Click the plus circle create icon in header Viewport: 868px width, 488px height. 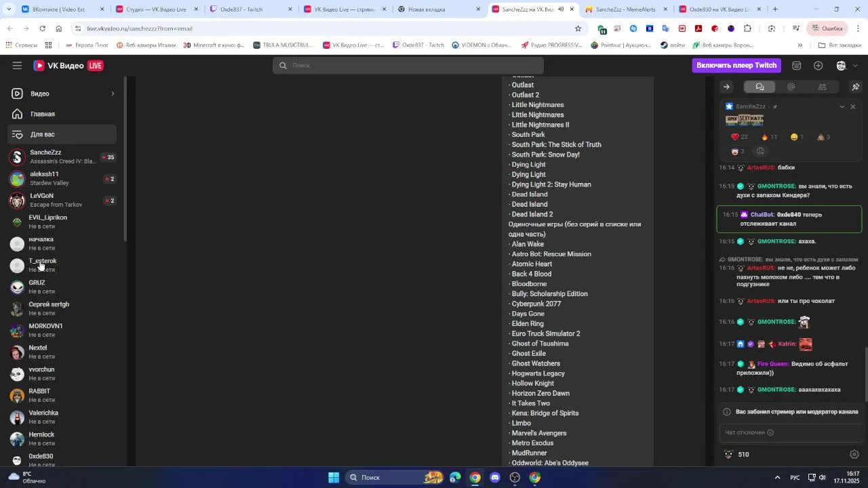tap(818, 66)
